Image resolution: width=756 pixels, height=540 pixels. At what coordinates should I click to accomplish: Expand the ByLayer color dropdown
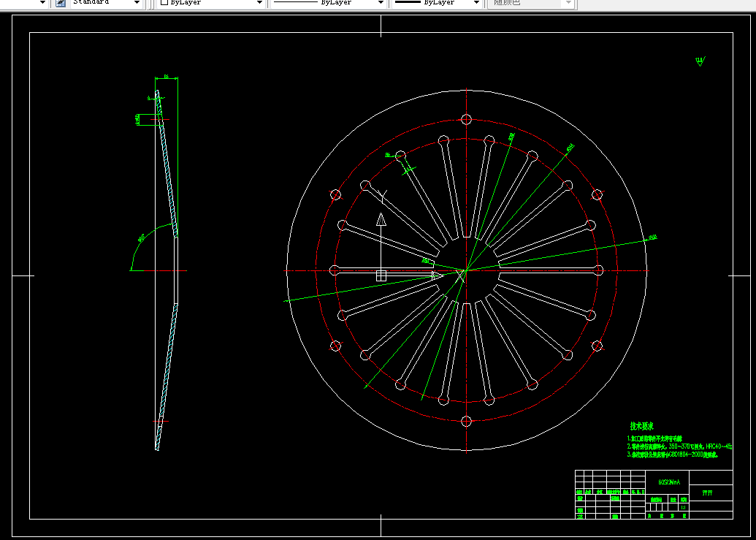coord(212,3)
